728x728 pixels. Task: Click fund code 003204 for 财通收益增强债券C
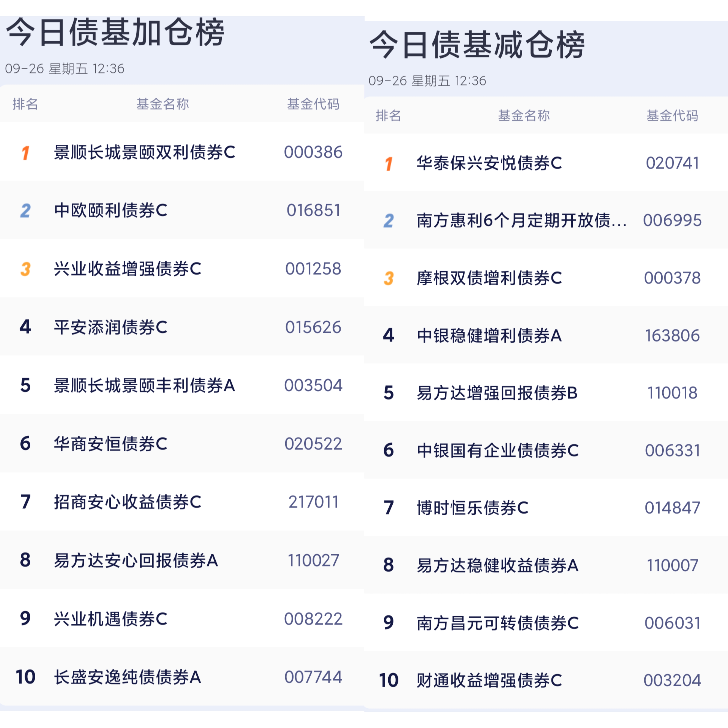pyautogui.click(x=672, y=681)
